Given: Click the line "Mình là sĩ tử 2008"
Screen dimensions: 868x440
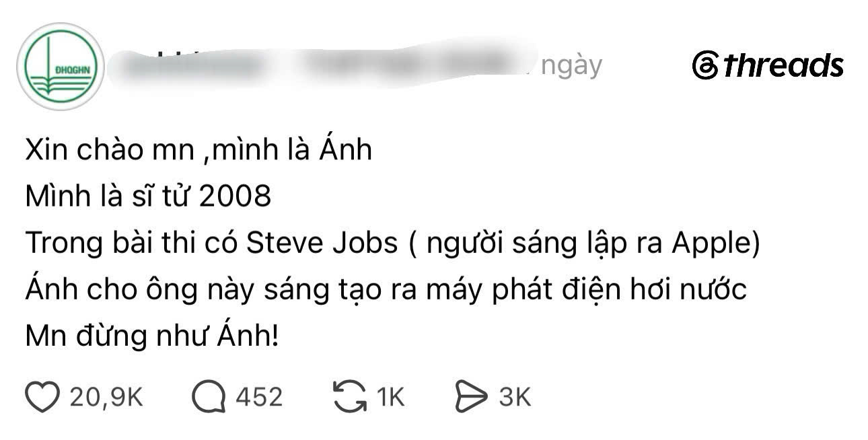Looking at the screenshot, I should point(148,196).
